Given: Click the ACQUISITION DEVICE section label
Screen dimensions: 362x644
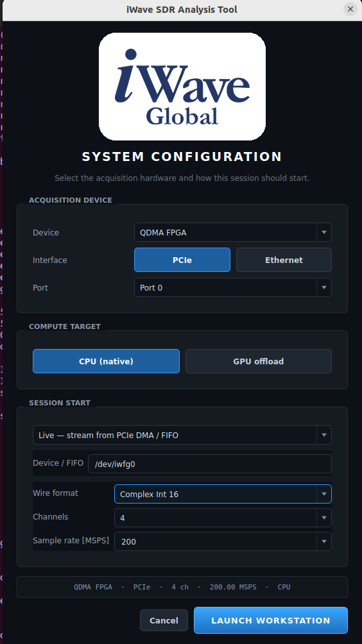Looking at the screenshot, I should (x=70, y=200).
